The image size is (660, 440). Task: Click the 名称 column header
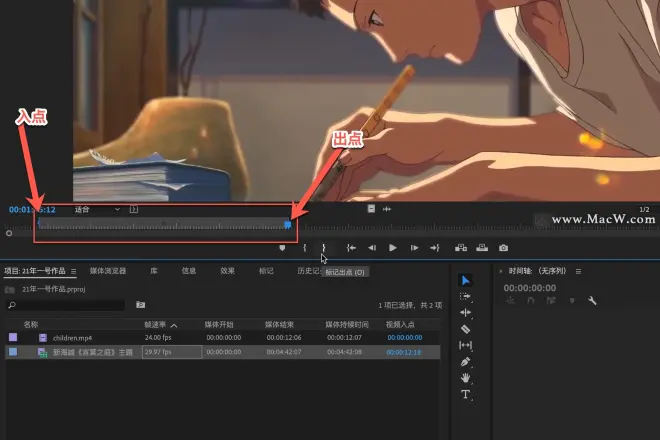click(x=31, y=325)
